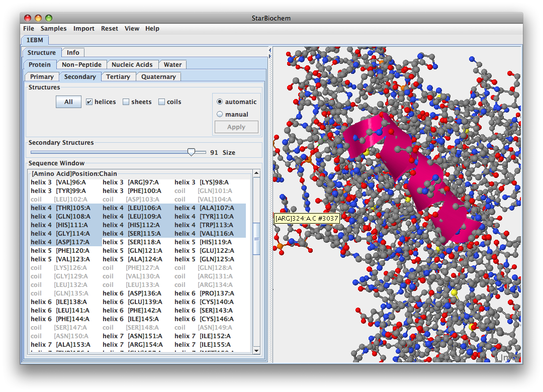Open the Import menu

click(83, 29)
